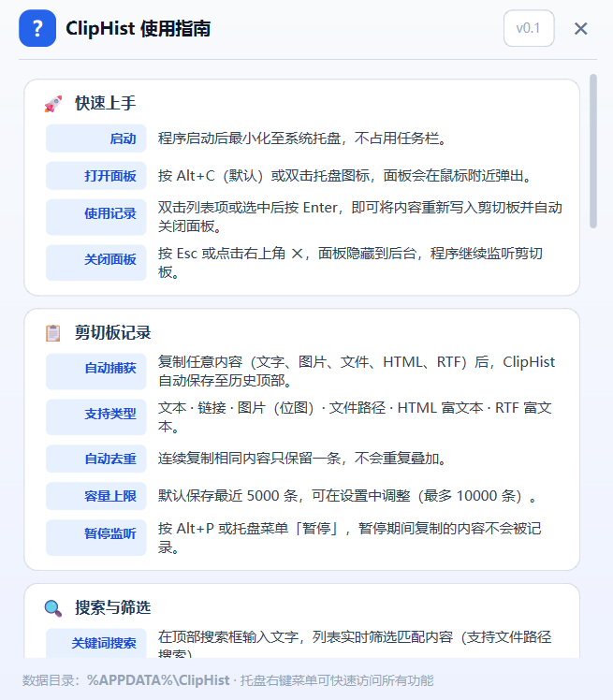Click the description mentioning Enter key
Viewport: 613px width, 700px height.
click(x=360, y=217)
